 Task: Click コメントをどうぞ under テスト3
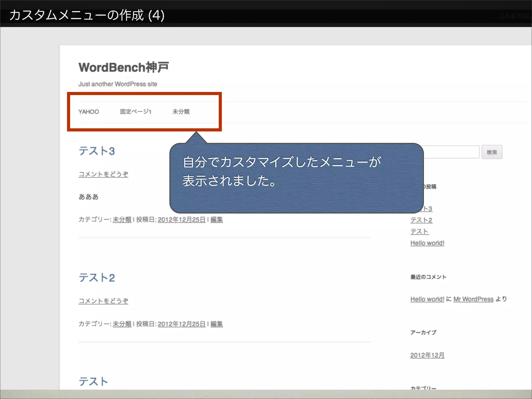coord(103,174)
